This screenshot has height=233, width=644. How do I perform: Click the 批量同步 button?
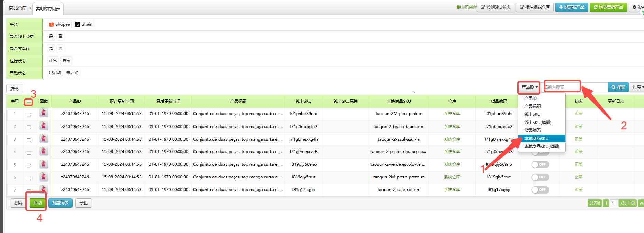click(60, 203)
